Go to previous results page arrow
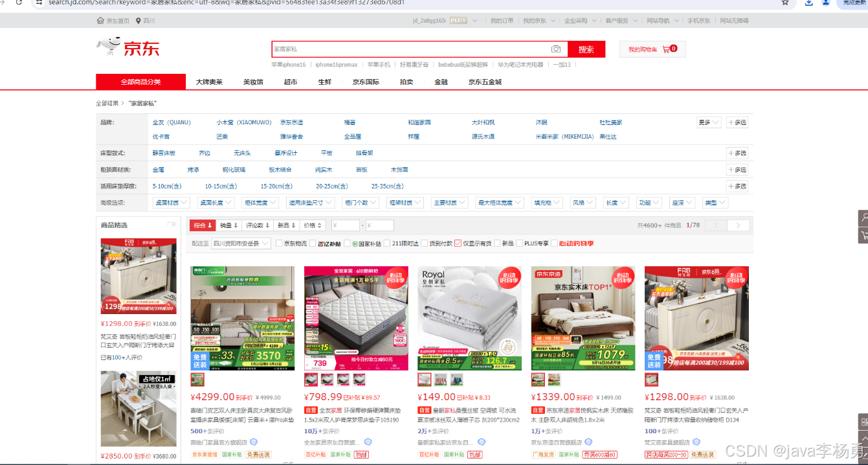Screen dimensions: 868x465 click(x=717, y=225)
